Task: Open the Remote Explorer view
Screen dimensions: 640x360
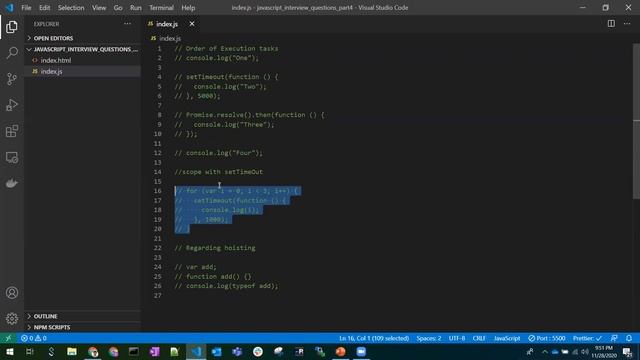Action: click(x=12, y=158)
